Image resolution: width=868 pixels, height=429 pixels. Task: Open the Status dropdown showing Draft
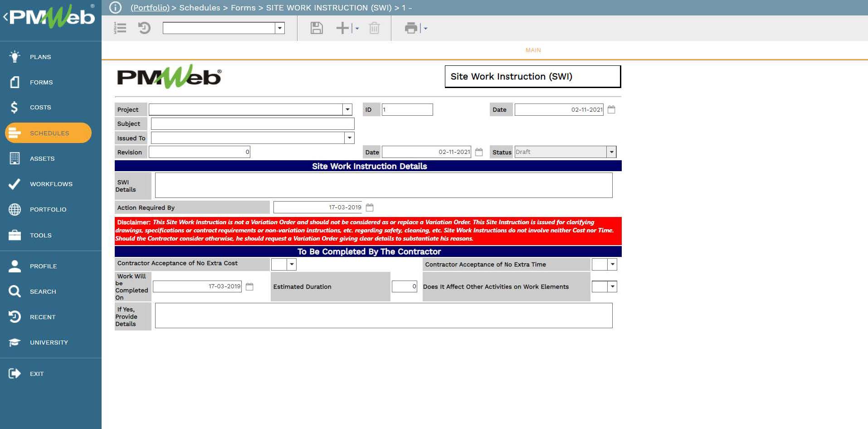tap(611, 152)
